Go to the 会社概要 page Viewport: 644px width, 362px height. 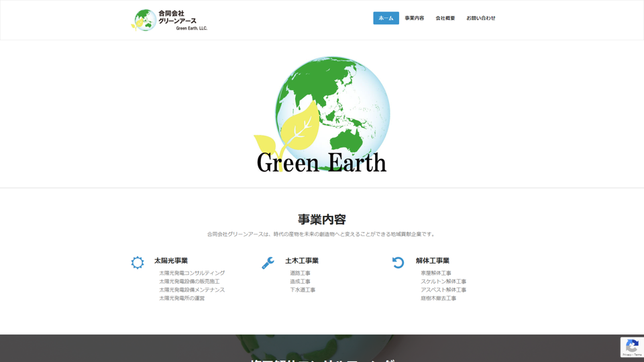tap(445, 18)
